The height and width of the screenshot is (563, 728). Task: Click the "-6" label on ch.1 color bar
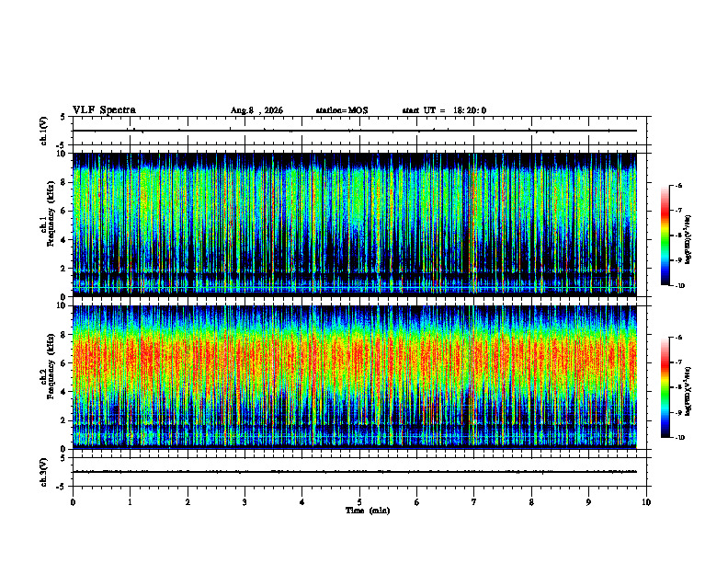pyautogui.click(x=678, y=186)
